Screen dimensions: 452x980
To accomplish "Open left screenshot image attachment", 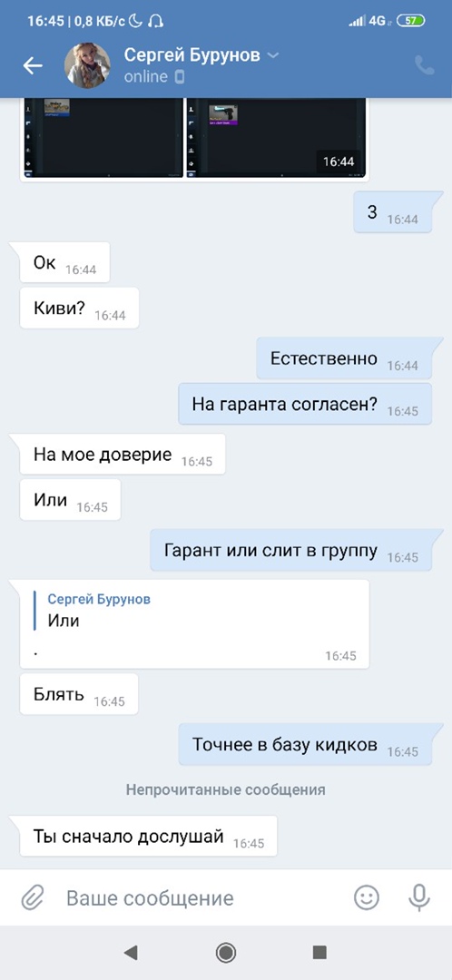I will click(103, 138).
